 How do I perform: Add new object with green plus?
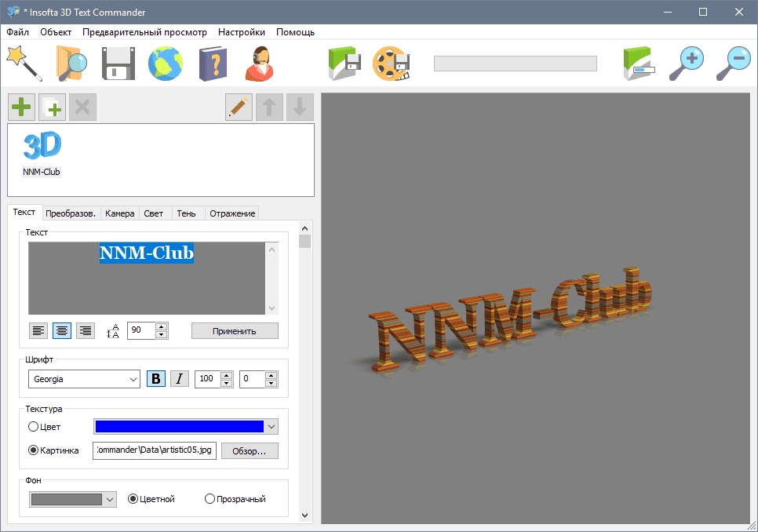coord(21,107)
